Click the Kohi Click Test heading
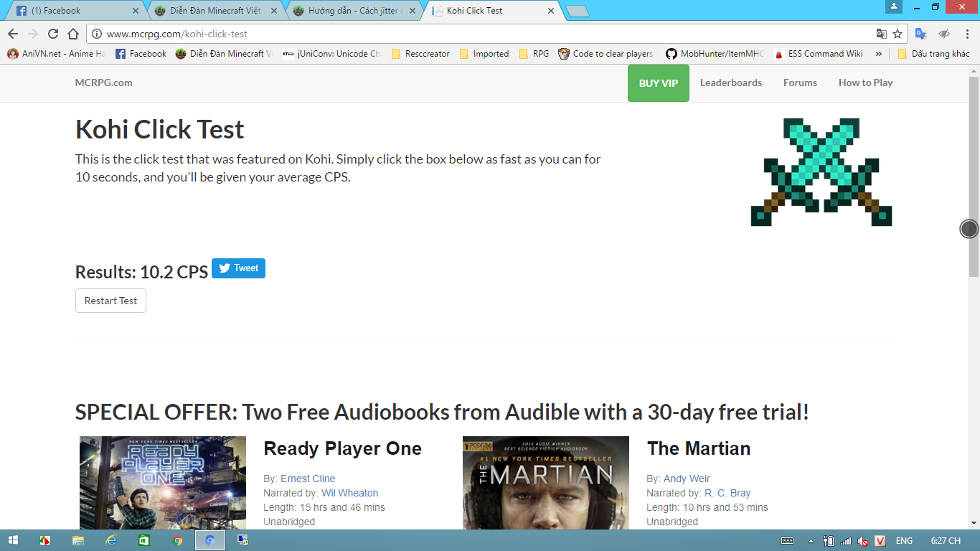This screenshot has height=551, width=980. 159,129
